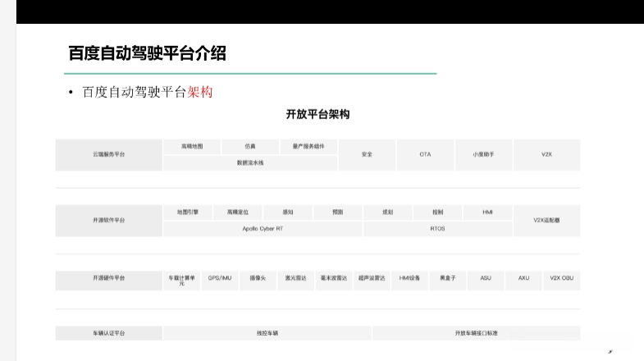Click the V2X cell in cloud row
Image resolution: width=644 pixels, height=361 pixels.
(x=546, y=155)
